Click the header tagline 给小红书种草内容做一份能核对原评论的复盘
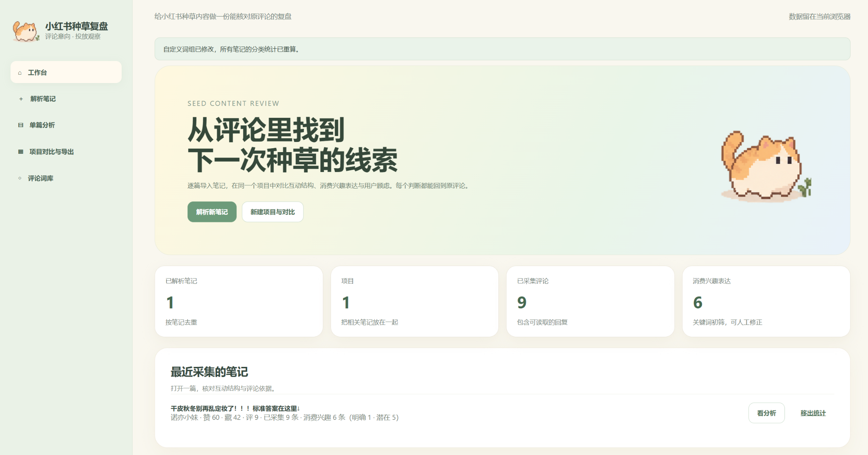Viewport: 868px width, 455px height. tap(223, 17)
